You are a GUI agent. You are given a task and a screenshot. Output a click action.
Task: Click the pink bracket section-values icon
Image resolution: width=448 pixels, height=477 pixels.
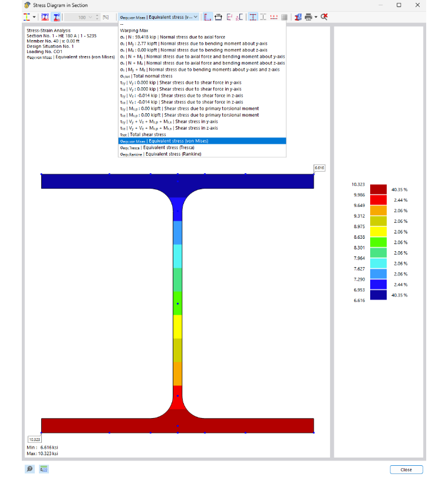coord(229,17)
